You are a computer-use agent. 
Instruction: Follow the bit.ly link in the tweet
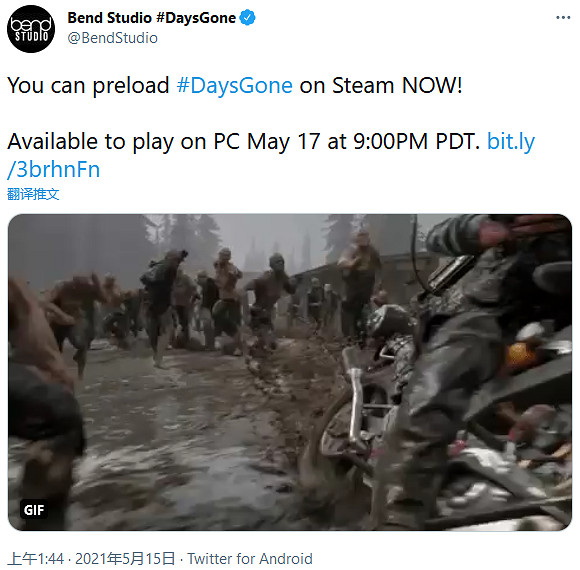(x=511, y=141)
